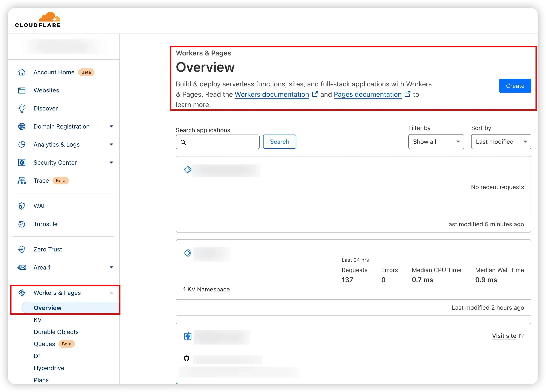Open the Filter by Show all dropdown
The height and width of the screenshot is (392, 546).
pos(436,142)
